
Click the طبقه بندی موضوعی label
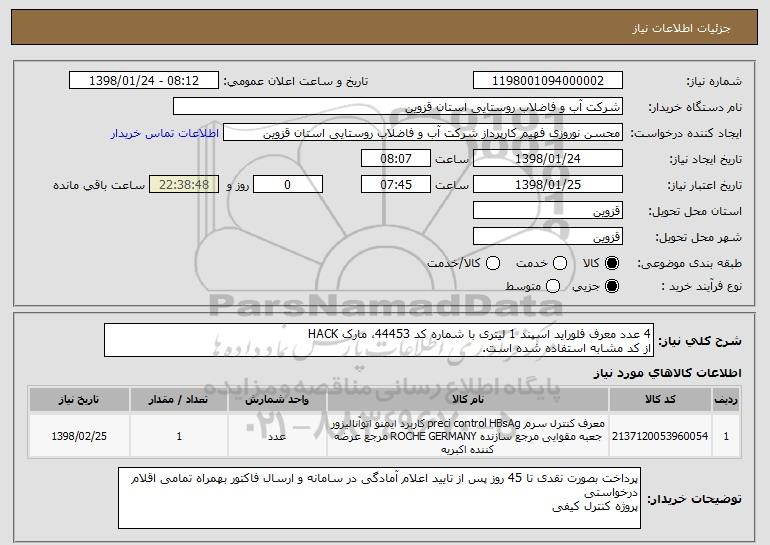(689, 264)
